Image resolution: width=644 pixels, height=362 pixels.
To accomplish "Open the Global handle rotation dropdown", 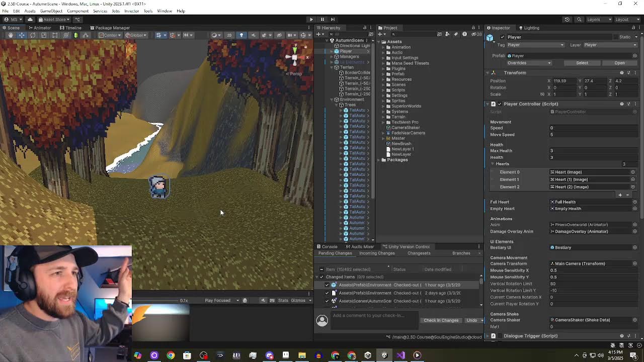I will (136, 35).
